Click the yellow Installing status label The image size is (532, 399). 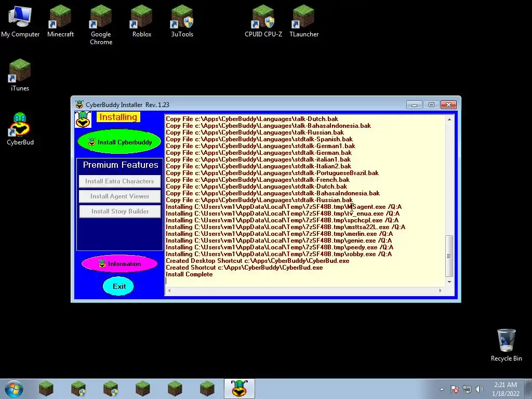pyautogui.click(x=118, y=117)
